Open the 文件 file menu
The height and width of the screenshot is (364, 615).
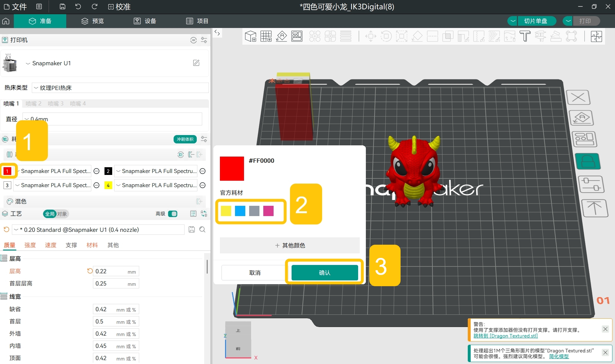click(15, 7)
